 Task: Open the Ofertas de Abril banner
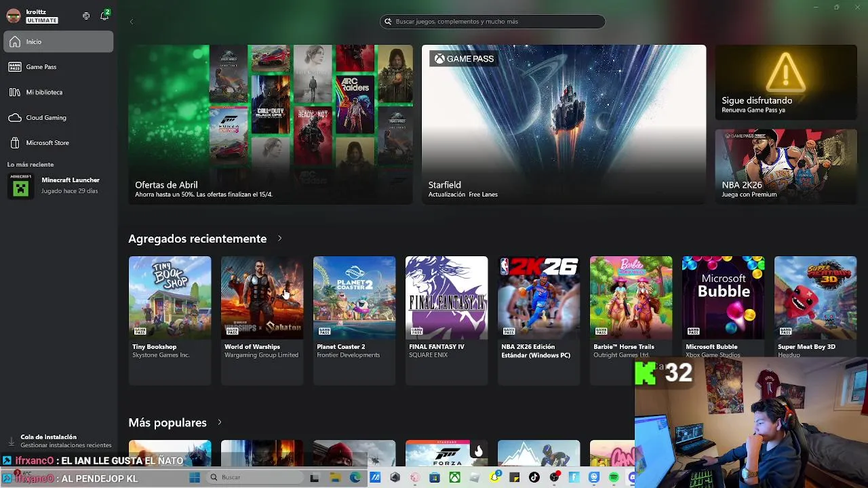271,125
